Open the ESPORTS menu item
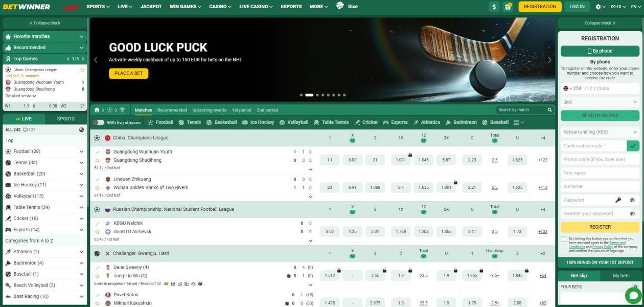 [x=291, y=7]
